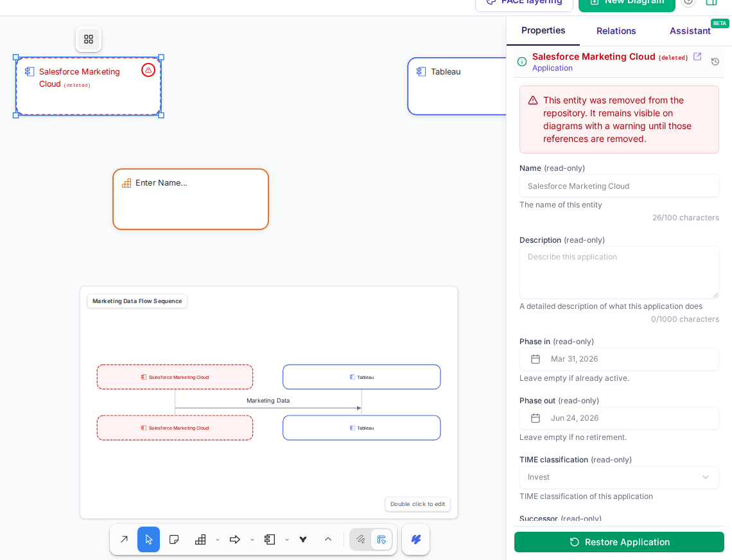This screenshot has width=732, height=560.
Task: Click the Restore Application button
Action: click(x=619, y=542)
